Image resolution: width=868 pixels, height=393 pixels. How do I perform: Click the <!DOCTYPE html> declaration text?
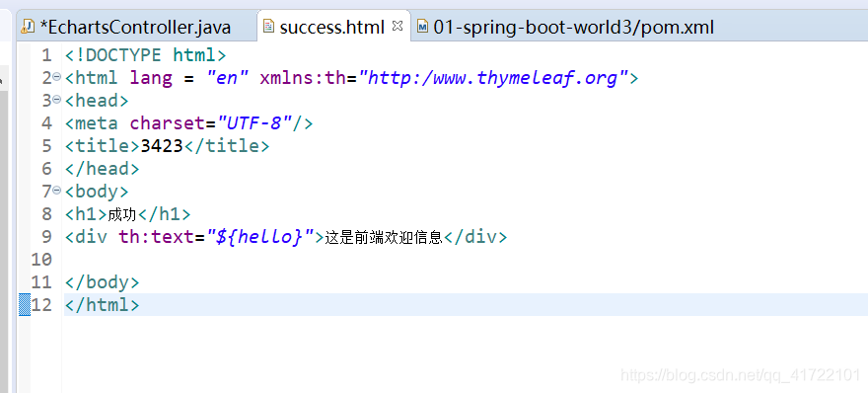[x=146, y=55]
